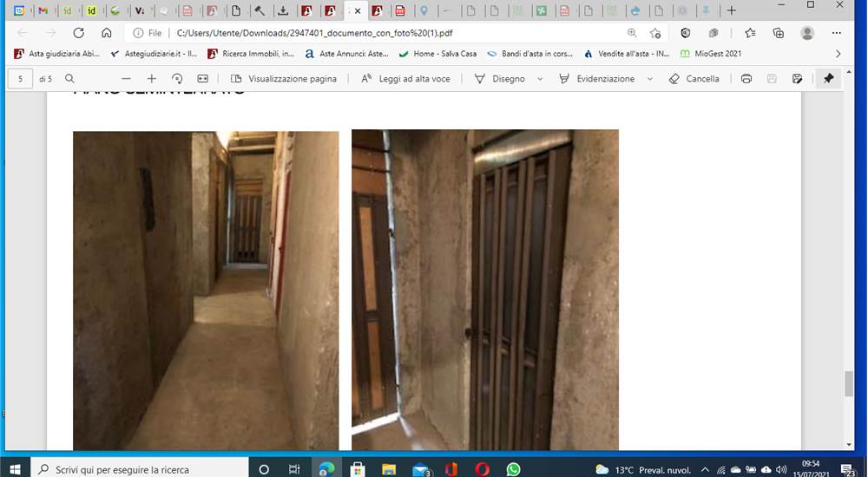Expand the Evidenziazione dropdown arrow
Image resolution: width=868 pixels, height=477 pixels.
(650, 79)
